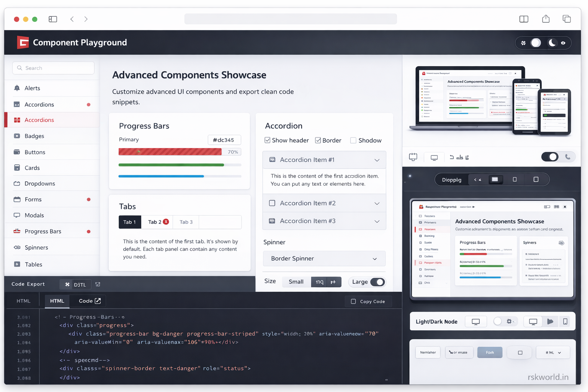Open the Border Spinner dropdown
588x392 pixels.
(x=324, y=258)
